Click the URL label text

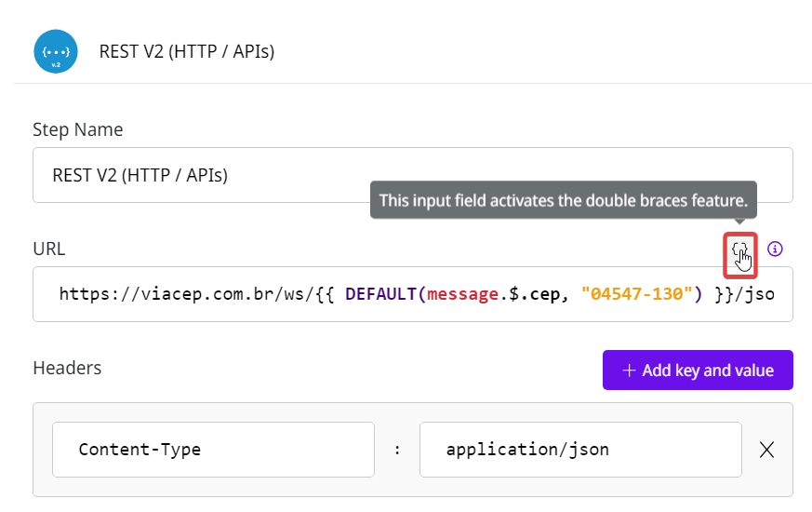[x=48, y=249]
